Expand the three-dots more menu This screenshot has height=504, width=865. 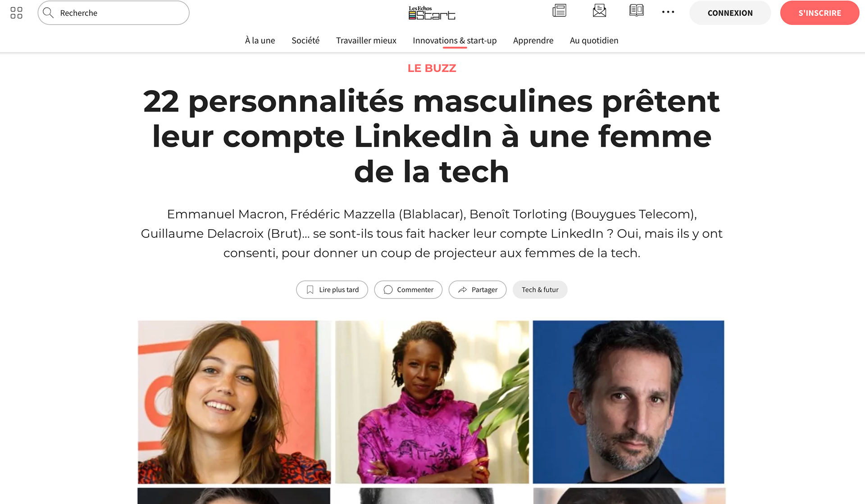click(668, 12)
